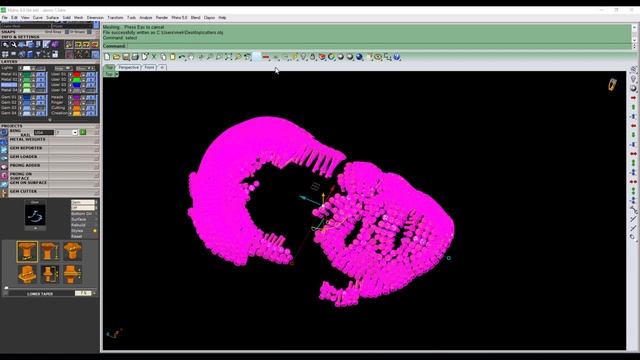640x360 pixels.
Task: Toggle the Bottom Dir option checkbox
Action: pyautogui.click(x=96, y=213)
